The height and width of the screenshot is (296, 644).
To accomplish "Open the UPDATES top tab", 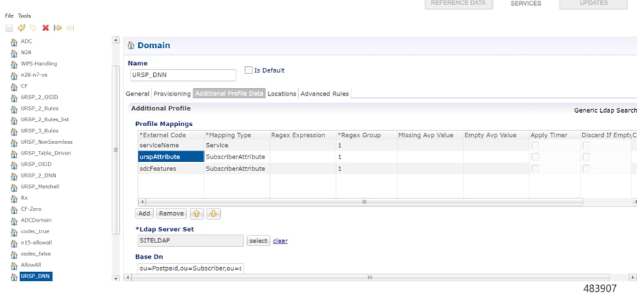I will pyautogui.click(x=593, y=4).
